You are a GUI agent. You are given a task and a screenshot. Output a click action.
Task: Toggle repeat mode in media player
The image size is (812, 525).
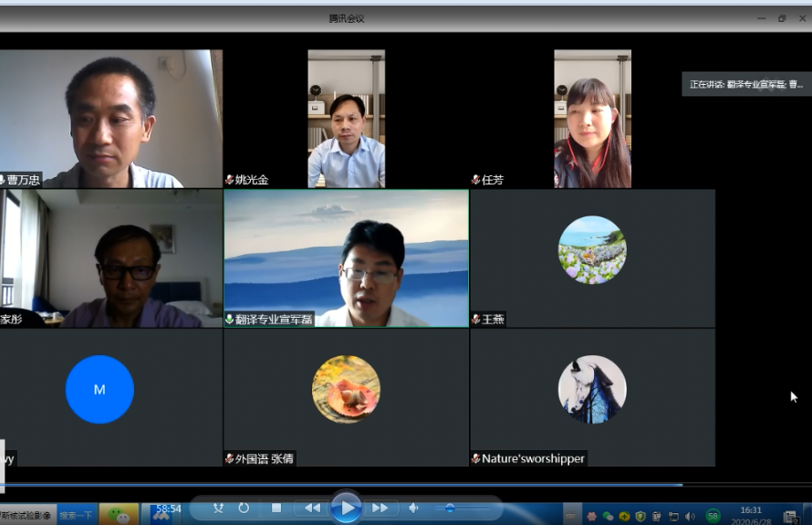click(244, 508)
